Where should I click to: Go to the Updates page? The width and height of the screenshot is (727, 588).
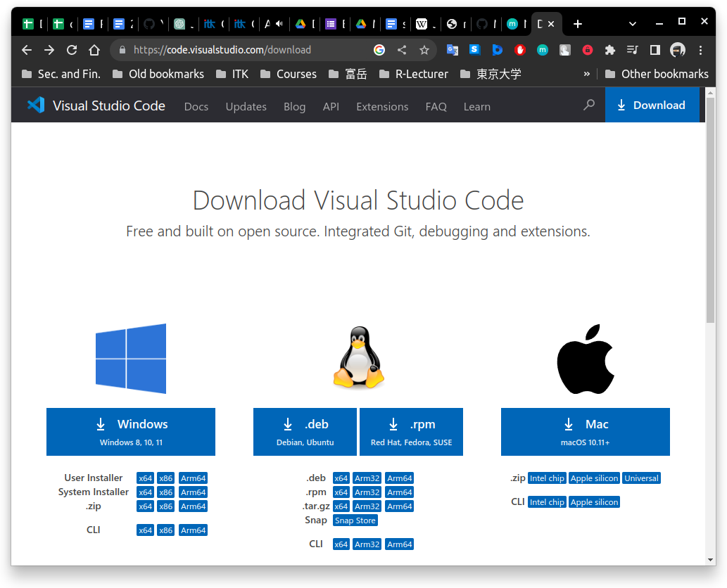pos(246,107)
